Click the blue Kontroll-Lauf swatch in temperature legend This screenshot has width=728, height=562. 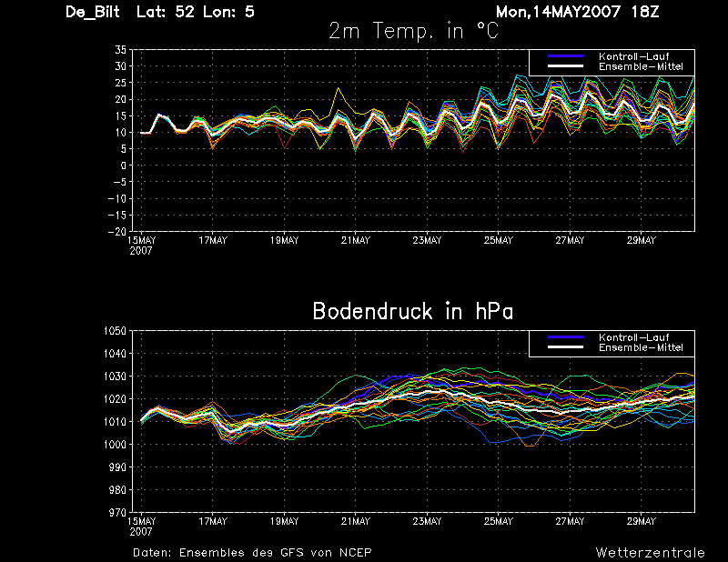pos(565,56)
